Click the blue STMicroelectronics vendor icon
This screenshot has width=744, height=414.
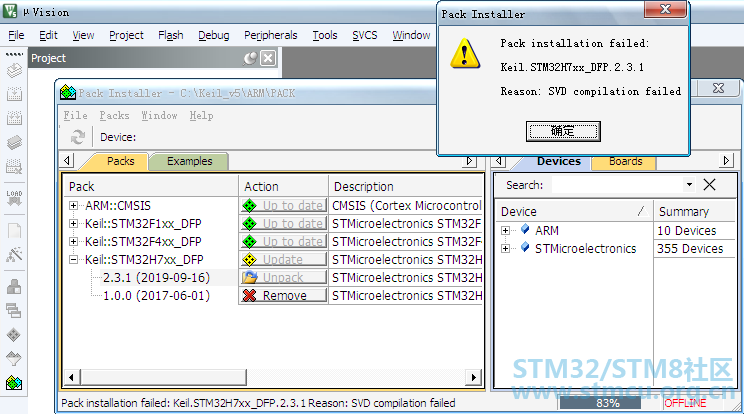pos(525,248)
